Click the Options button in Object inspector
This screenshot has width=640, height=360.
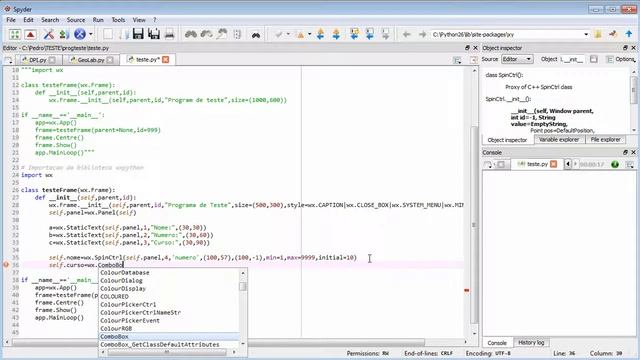pos(621,59)
